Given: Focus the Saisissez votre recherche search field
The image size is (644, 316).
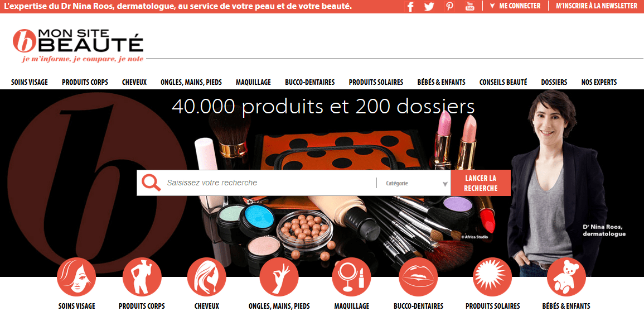Looking at the screenshot, I should [x=269, y=183].
